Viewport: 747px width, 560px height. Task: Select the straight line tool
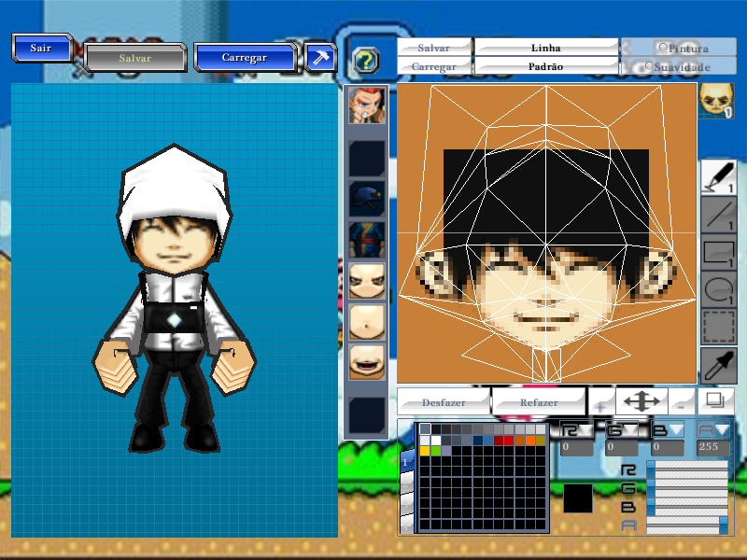[717, 216]
